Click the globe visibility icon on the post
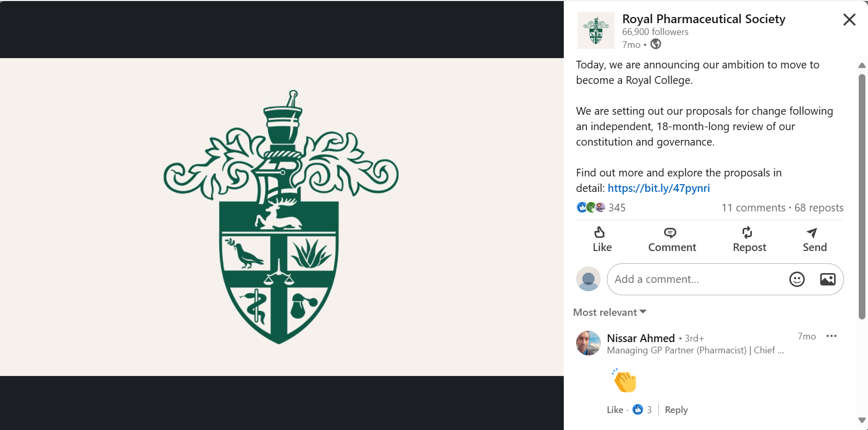The width and height of the screenshot is (868, 430). coord(655,45)
